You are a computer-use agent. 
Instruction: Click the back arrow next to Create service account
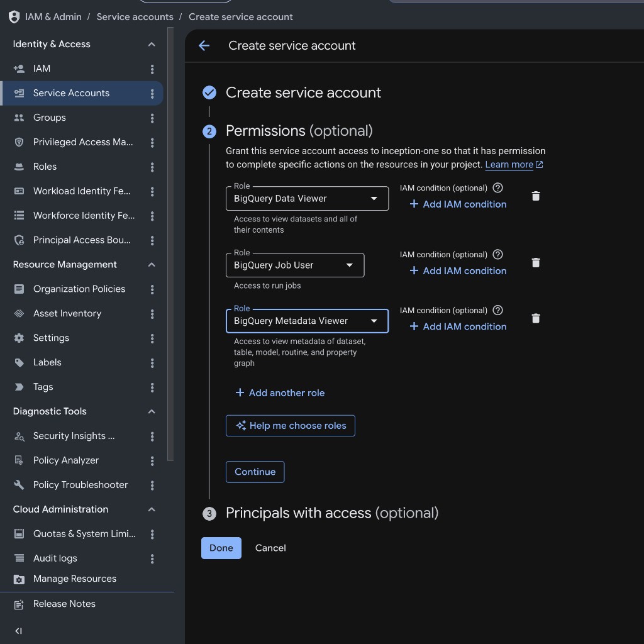click(x=204, y=45)
